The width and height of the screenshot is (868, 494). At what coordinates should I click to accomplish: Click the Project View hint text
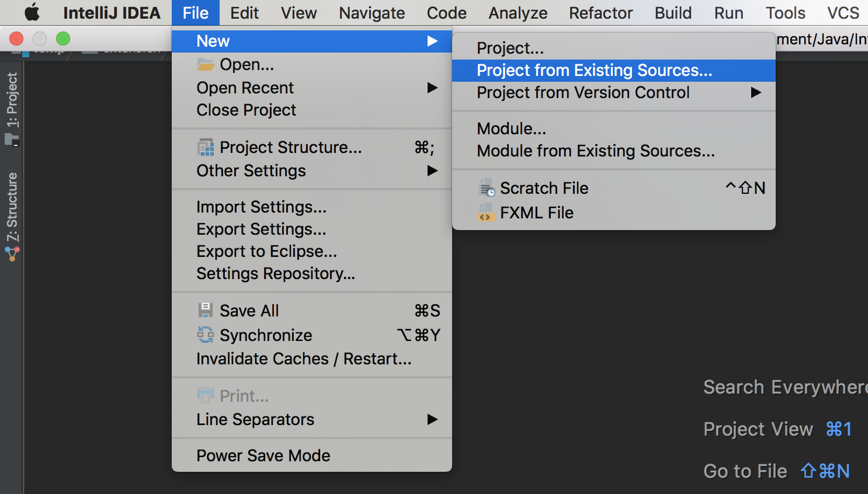pos(758,429)
